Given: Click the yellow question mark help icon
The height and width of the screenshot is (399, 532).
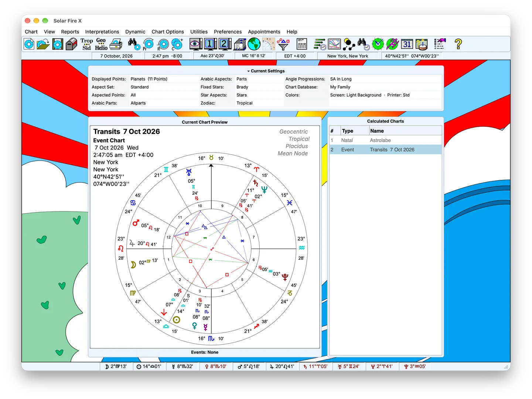Looking at the screenshot, I should [x=458, y=44].
